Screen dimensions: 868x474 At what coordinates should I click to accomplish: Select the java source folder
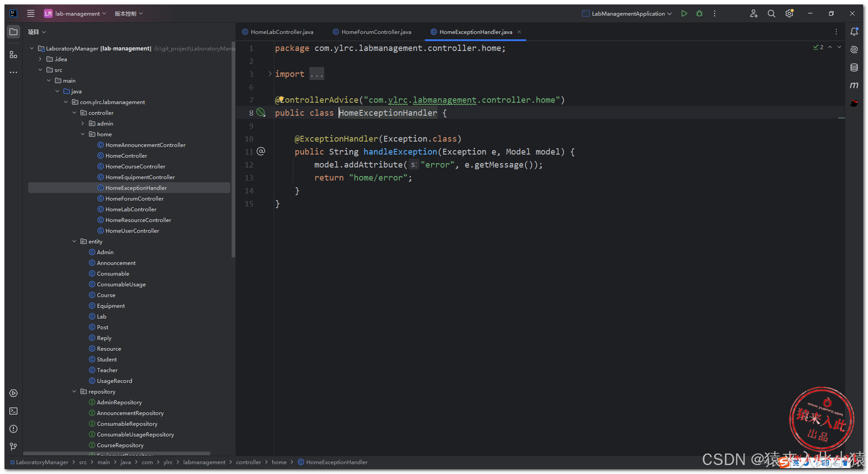(76, 91)
